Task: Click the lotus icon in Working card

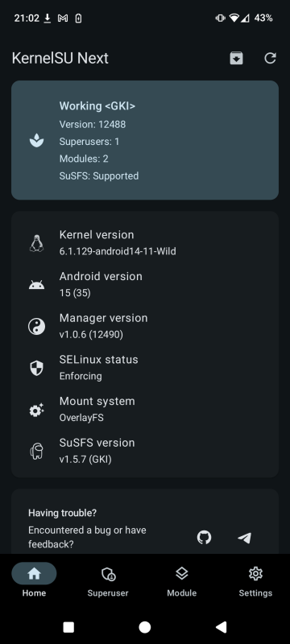Action: point(36,140)
